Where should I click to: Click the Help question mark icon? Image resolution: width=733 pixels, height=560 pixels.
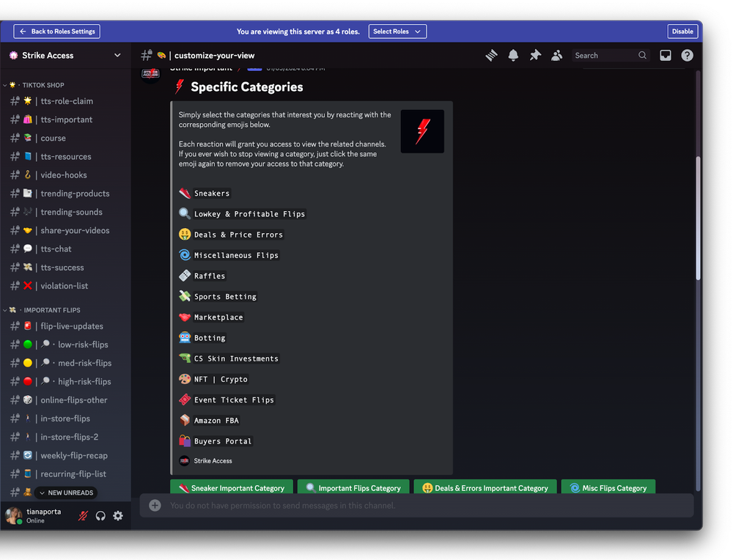(x=687, y=56)
